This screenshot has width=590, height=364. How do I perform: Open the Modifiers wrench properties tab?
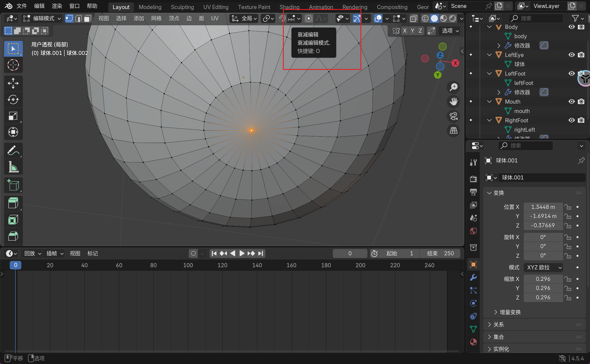tap(473, 277)
